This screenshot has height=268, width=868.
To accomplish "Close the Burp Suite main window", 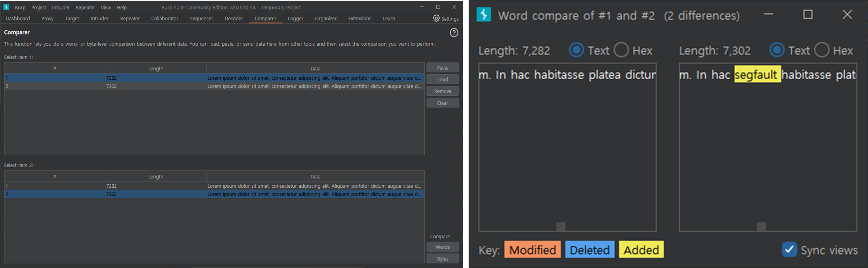I will coord(454,7).
